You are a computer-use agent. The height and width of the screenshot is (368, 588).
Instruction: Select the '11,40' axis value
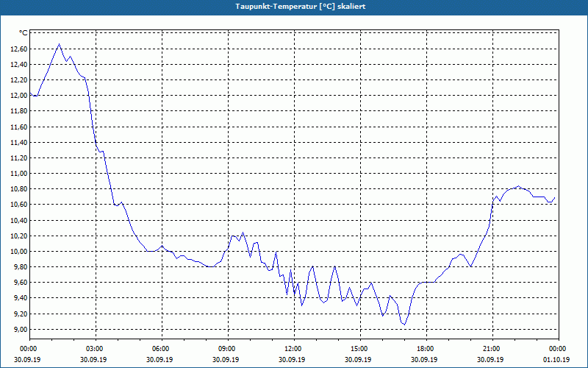click(19, 143)
